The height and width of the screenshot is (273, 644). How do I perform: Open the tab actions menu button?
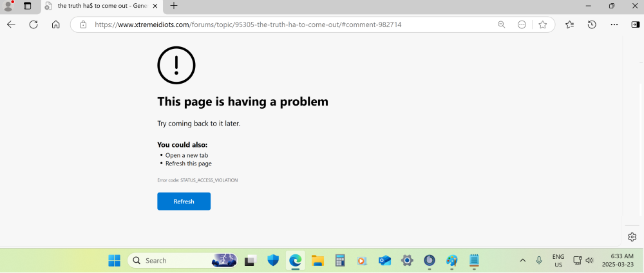(27, 6)
